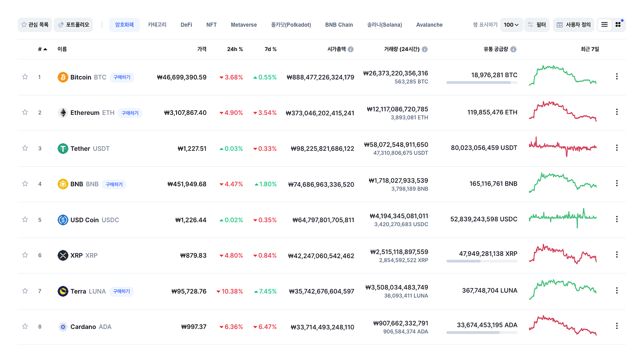Toggle the Cardano watchlist star
The height and width of the screenshot is (345, 644).
coord(25,327)
